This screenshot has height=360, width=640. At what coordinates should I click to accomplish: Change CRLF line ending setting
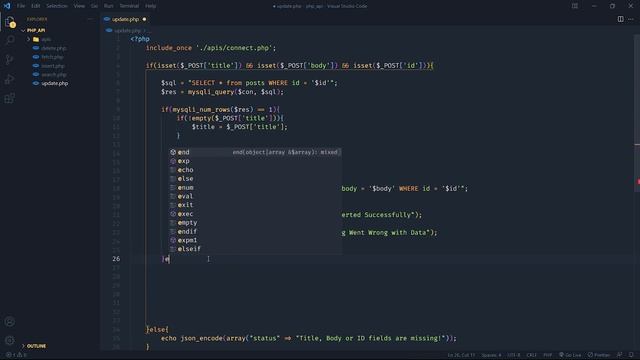pos(531,355)
